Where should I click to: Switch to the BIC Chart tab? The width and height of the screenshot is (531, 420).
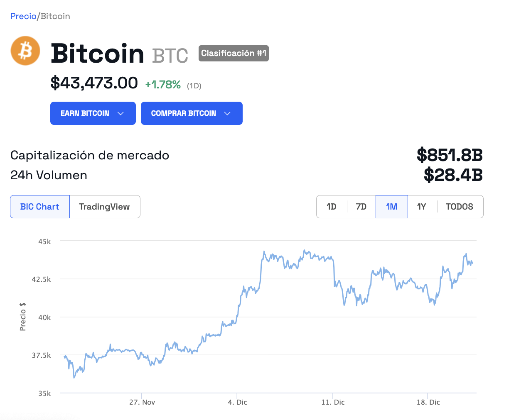[40, 207]
